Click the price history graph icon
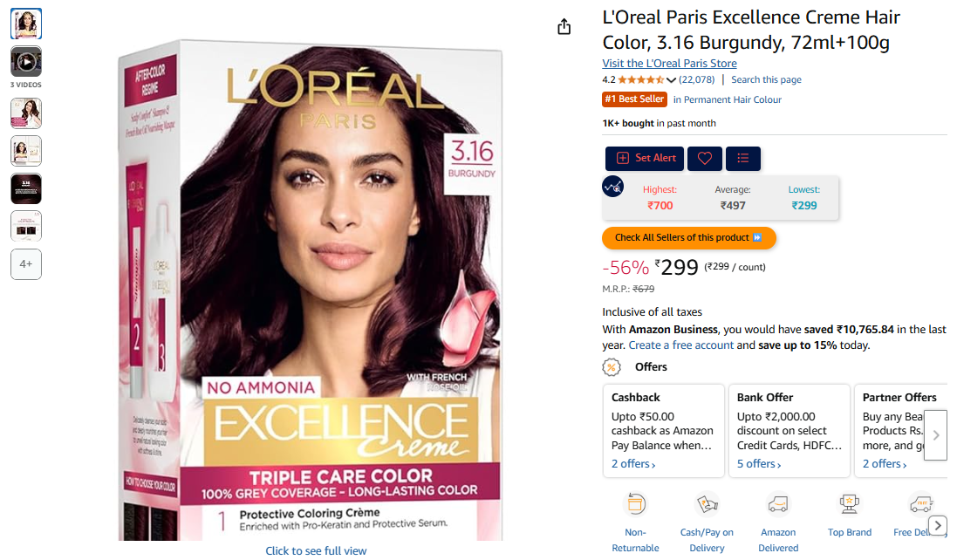This screenshot has width=957, height=560. (612, 187)
